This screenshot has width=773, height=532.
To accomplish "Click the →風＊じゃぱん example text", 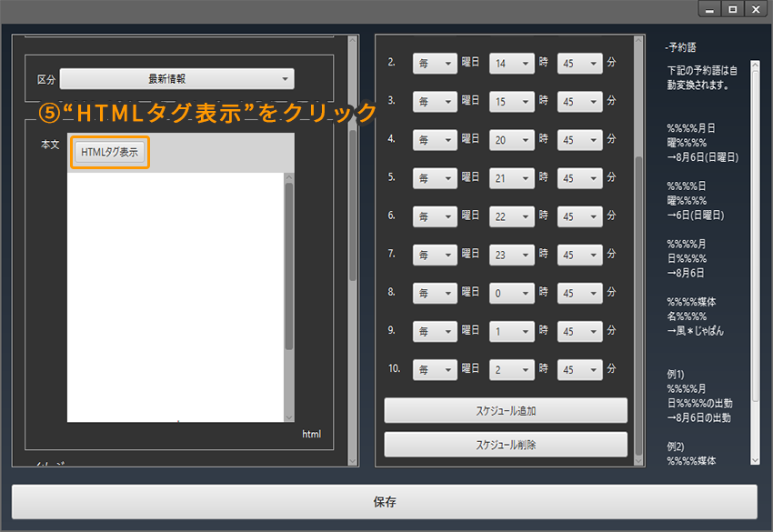I will [695, 331].
